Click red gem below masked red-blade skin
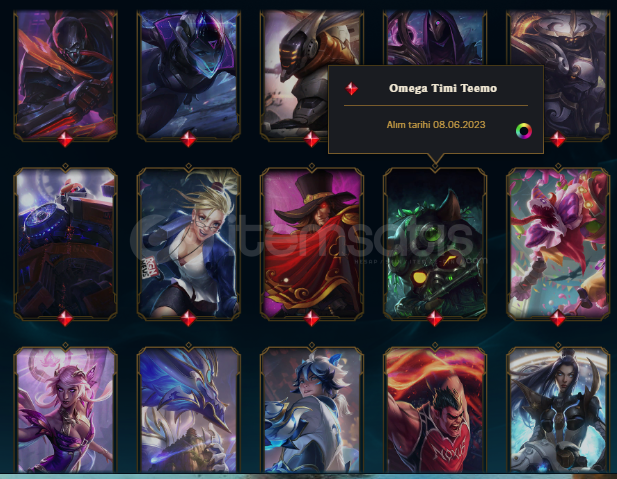This screenshot has height=479, width=617. (65, 139)
